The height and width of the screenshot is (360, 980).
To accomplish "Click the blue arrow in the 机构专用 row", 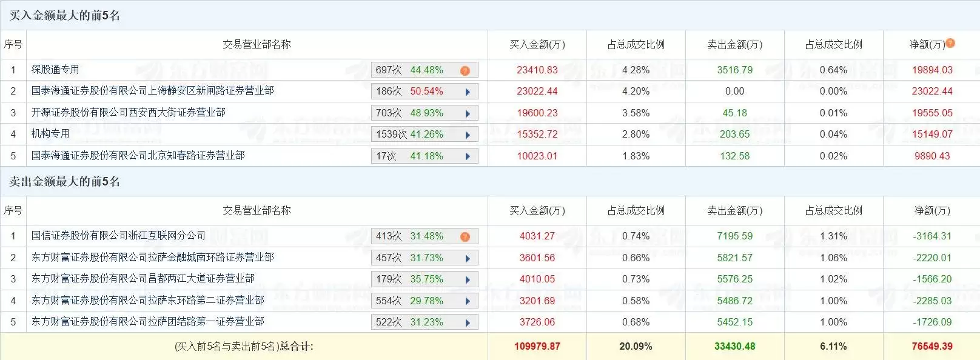I will (x=468, y=135).
